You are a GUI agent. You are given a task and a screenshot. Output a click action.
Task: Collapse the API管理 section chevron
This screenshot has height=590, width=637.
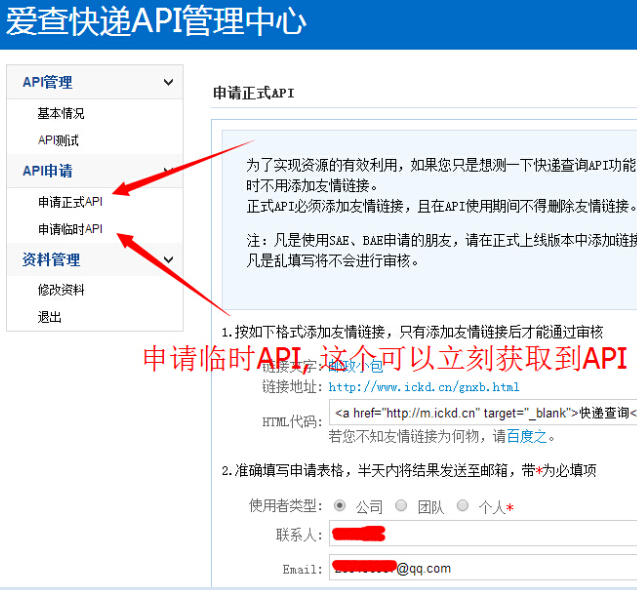pyautogui.click(x=168, y=82)
